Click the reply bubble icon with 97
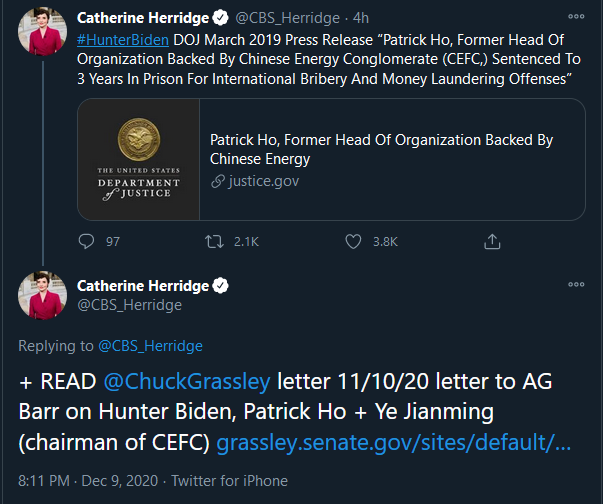The image size is (603, 504). 86,241
